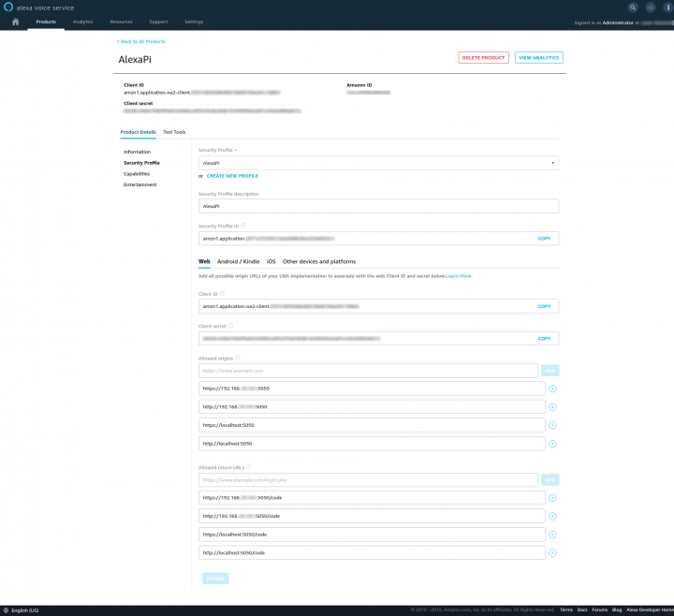This screenshot has height=616, width=674.
Task: Open search via the magnifier icon
Action: 632,7
